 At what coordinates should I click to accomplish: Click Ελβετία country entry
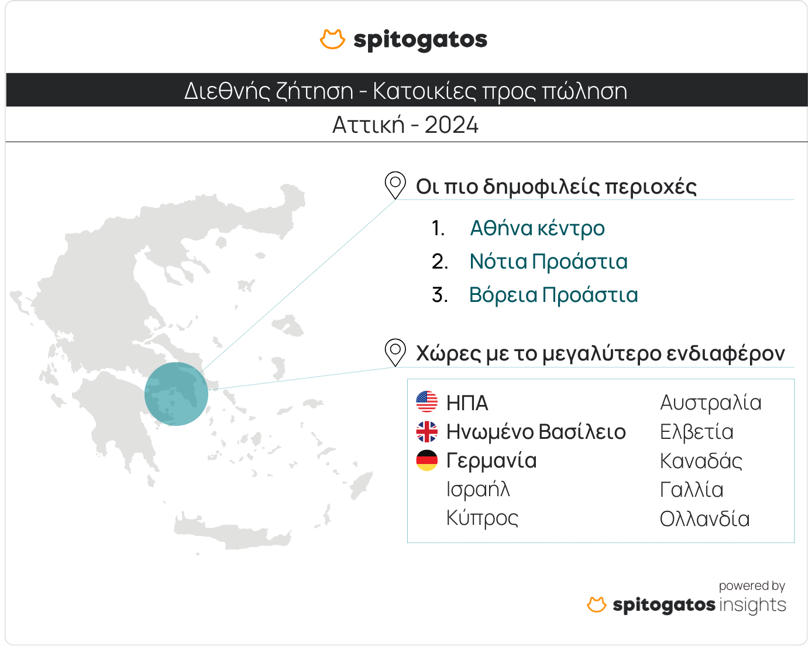[696, 432]
